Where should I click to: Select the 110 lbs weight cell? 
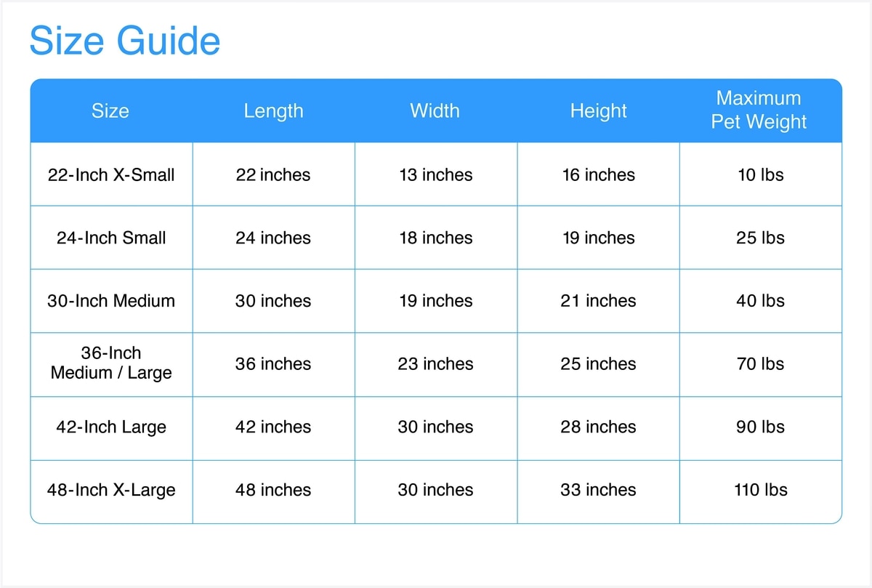760,490
